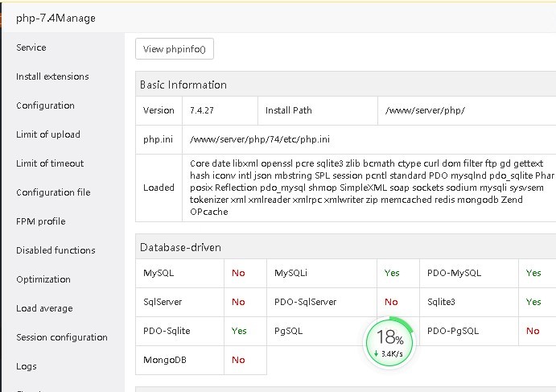Click the Database-driven section header
Screen dimensions: 556x392
181,247
